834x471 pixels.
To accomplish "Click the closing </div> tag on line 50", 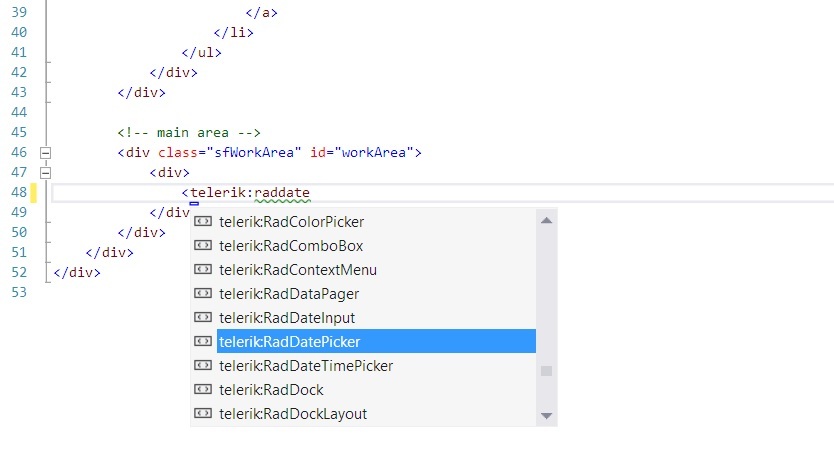I will (x=141, y=233).
